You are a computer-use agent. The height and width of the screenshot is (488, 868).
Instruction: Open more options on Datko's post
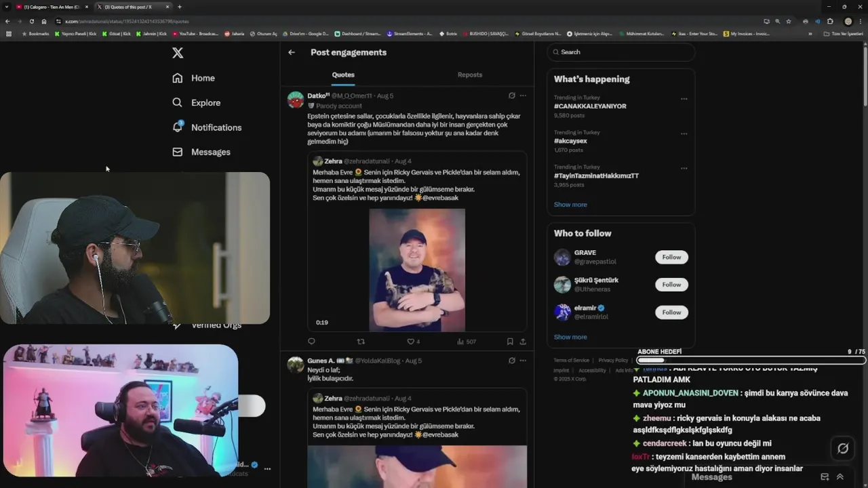523,96
